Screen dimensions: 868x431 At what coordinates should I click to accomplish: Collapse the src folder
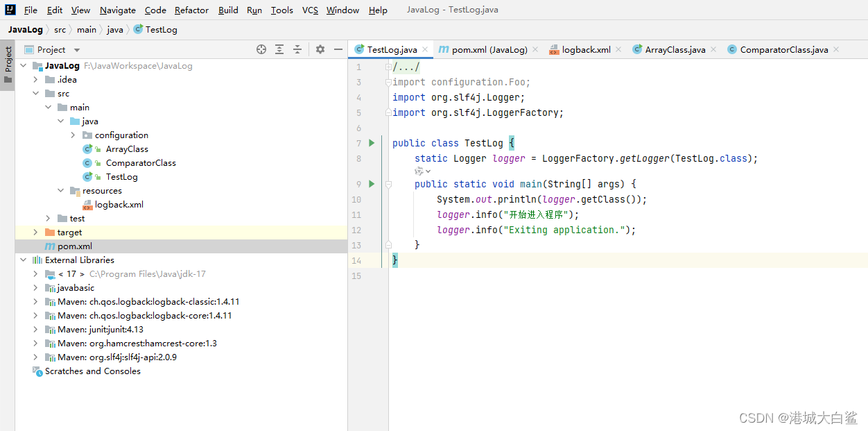coord(36,94)
